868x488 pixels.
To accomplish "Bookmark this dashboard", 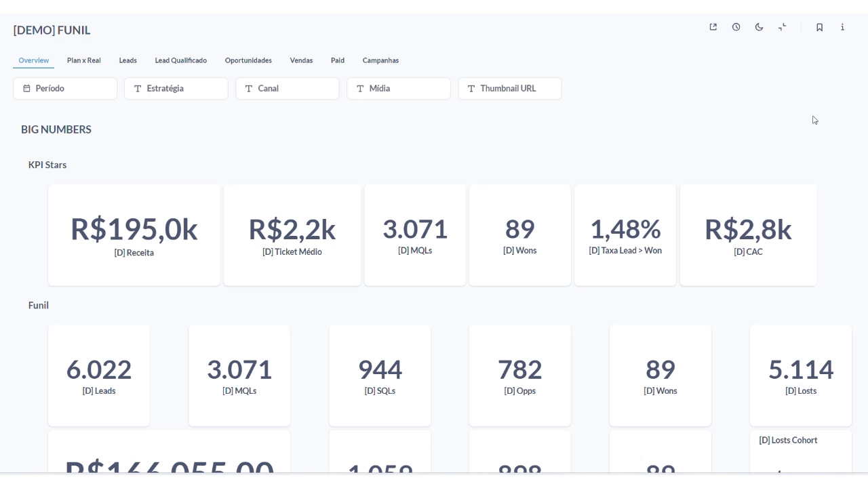I will tap(819, 27).
